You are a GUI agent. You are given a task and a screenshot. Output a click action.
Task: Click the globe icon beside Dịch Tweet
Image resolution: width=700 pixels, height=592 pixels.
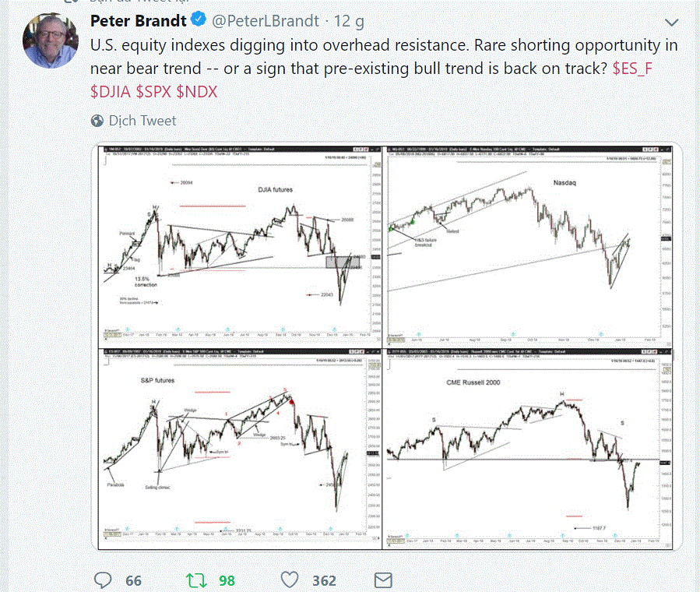[x=97, y=121]
